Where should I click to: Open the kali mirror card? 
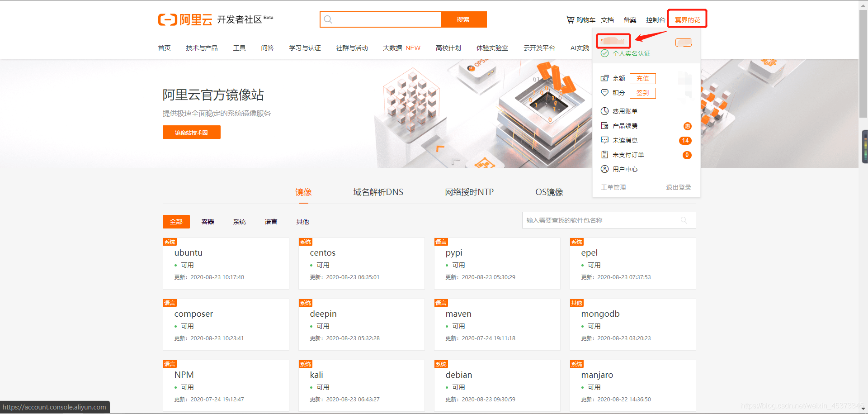(362, 385)
